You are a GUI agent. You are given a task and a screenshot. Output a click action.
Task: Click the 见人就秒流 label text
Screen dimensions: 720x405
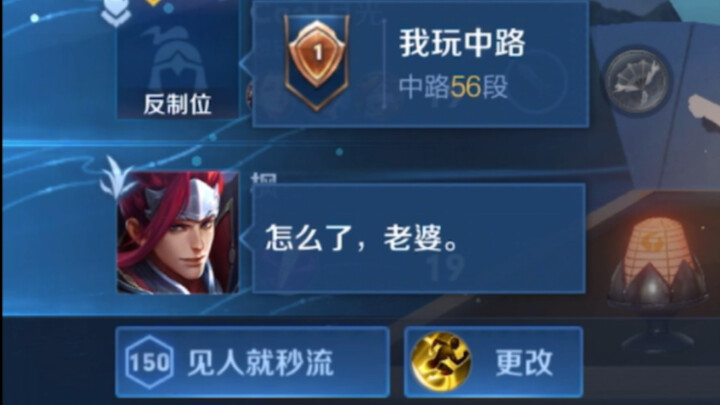point(260,363)
